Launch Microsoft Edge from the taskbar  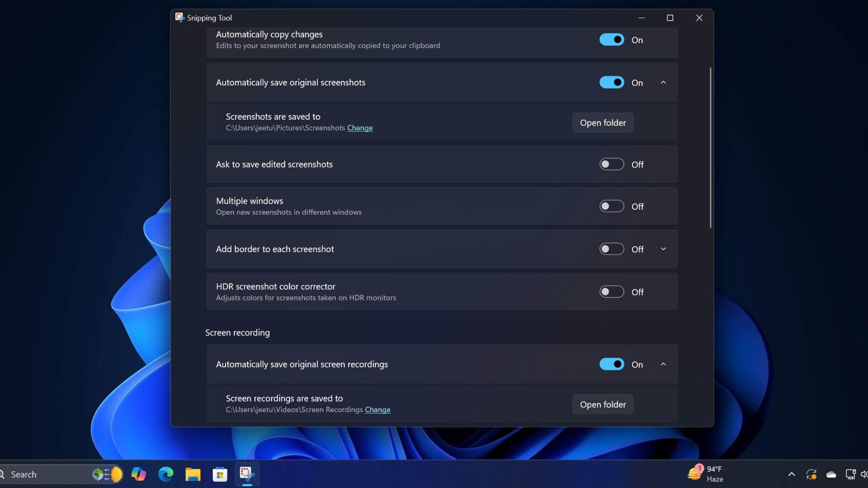pyautogui.click(x=166, y=474)
